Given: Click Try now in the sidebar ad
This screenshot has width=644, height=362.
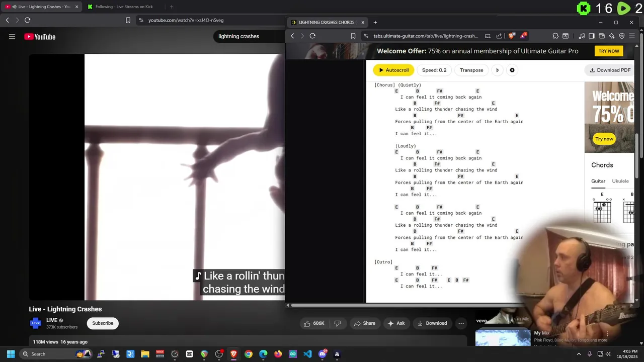Looking at the screenshot, I should 604,139.
